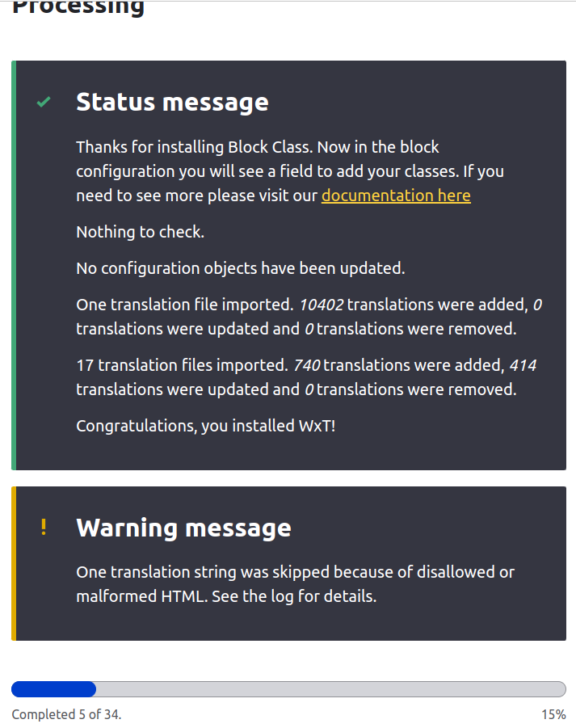The height and width of the screenshot is (728, 576).
Task: Click the grey unfilled part of the progress bar
Action: 330,689
